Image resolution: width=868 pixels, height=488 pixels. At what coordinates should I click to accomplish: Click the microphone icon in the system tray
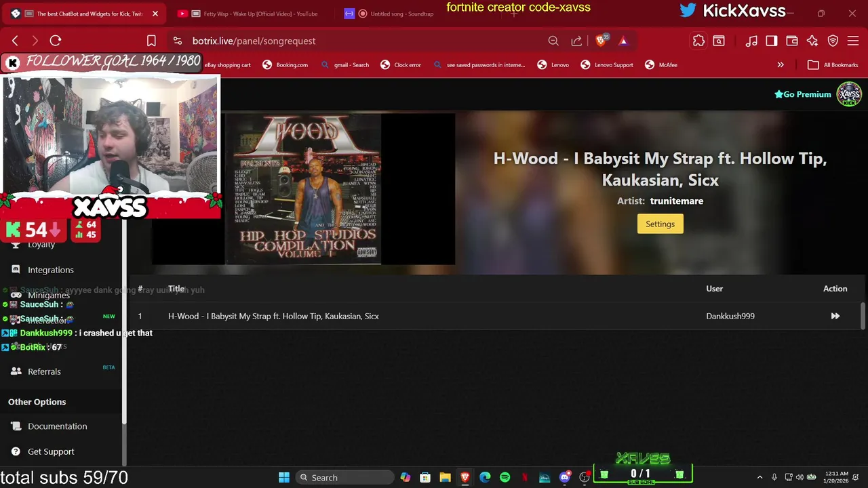tap(774, 477)
